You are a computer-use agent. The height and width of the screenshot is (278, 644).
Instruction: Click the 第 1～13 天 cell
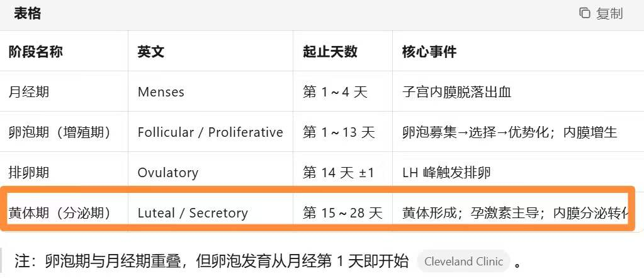(x=339, y=132)
